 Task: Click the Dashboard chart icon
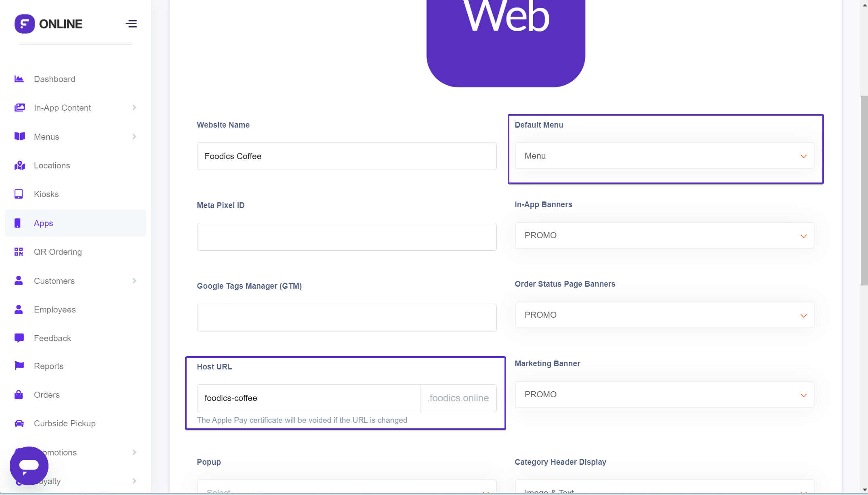(x=19, y=79)
